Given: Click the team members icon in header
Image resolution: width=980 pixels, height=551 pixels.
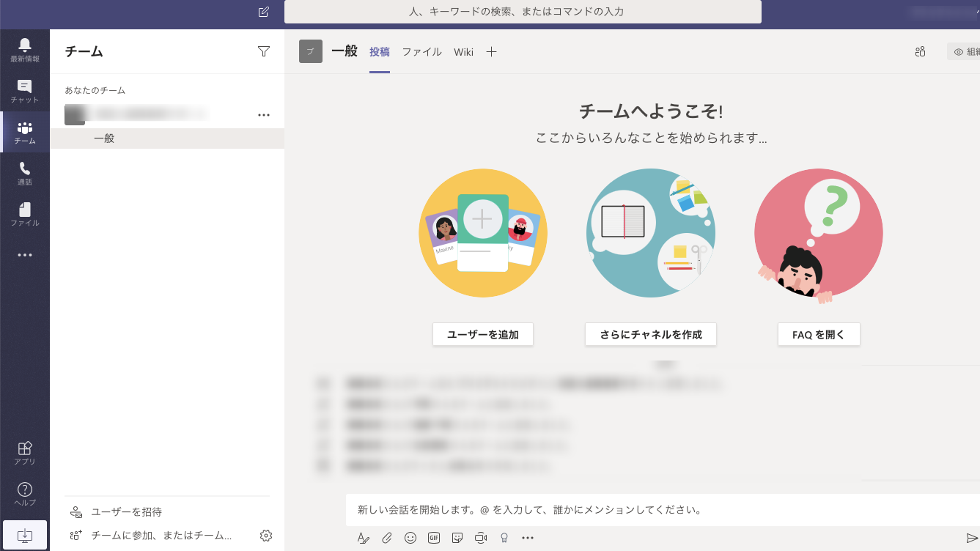Looking at the screenshot, I should pos(921,51).
